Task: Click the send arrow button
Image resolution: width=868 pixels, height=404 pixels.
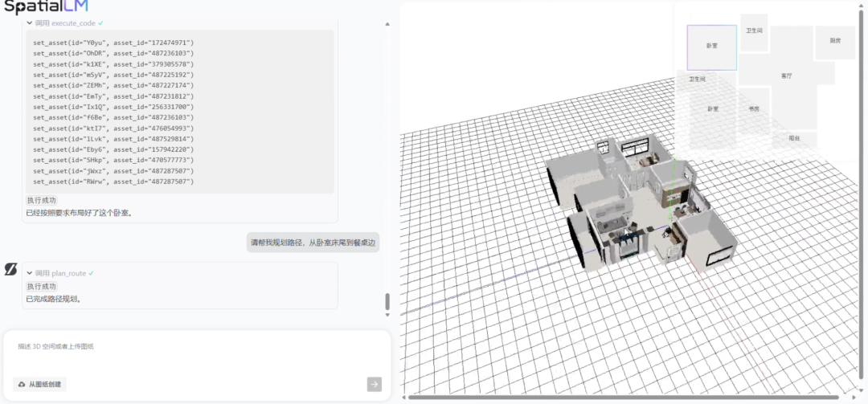Action: tap(375, 384)
